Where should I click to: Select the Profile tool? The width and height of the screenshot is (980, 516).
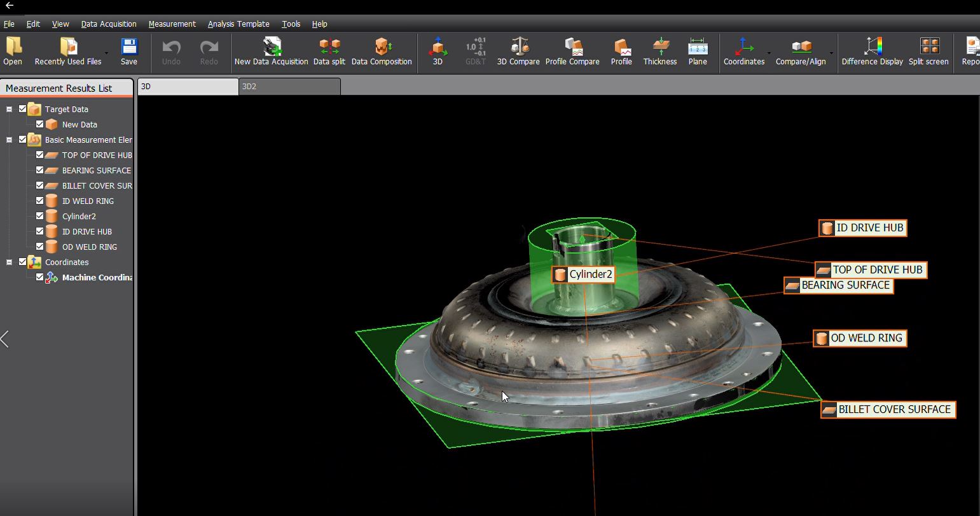[x=621, y=51]
